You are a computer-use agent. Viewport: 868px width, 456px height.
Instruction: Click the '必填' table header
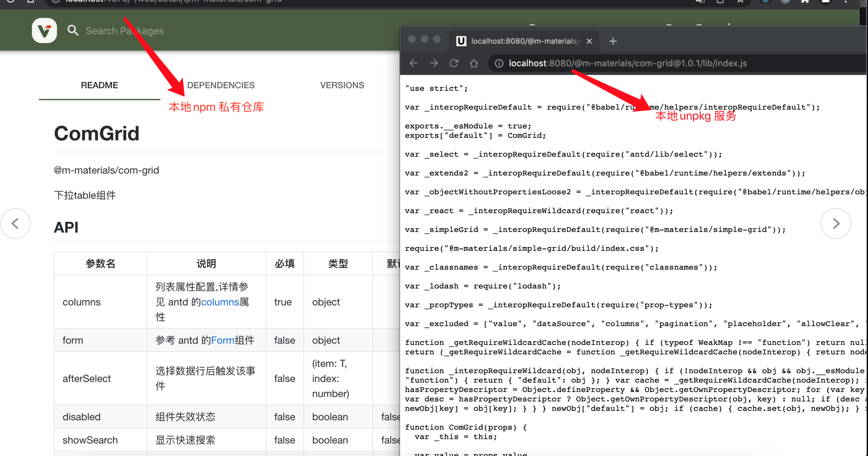(x=285, y=263)
